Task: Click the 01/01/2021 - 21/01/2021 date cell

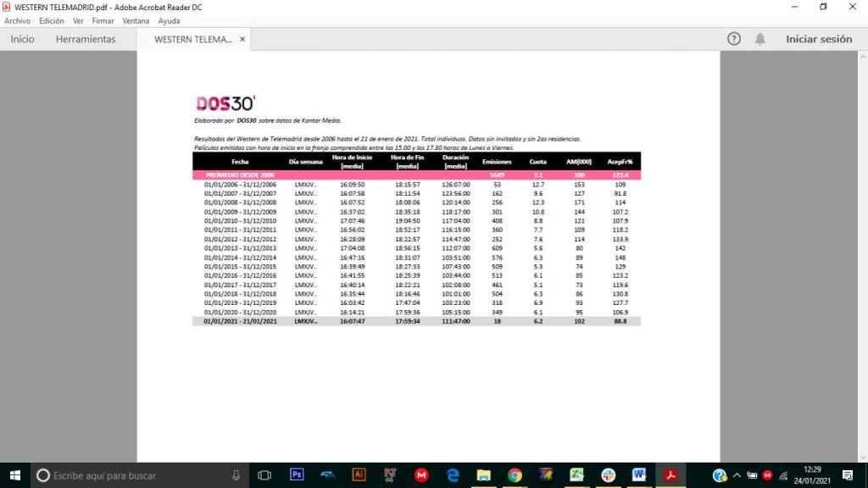Action: (x=240, y=321)
